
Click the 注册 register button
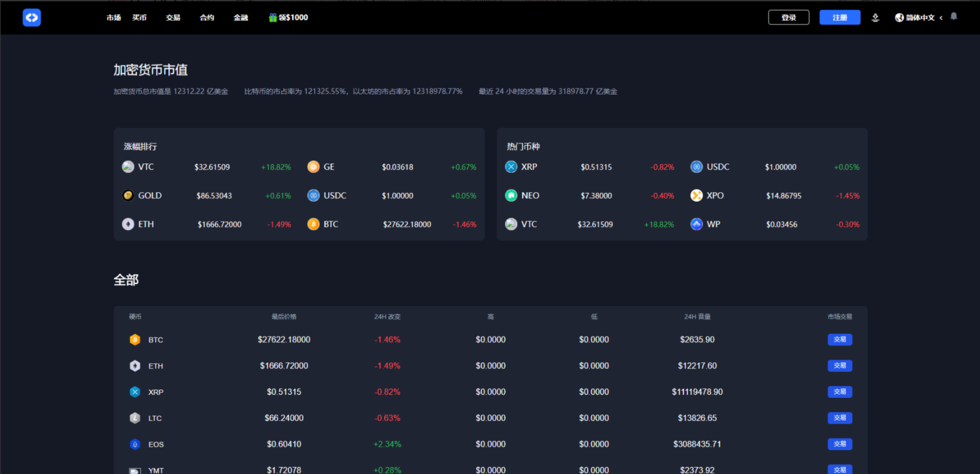pyautogui.click(x=839, y=18)
